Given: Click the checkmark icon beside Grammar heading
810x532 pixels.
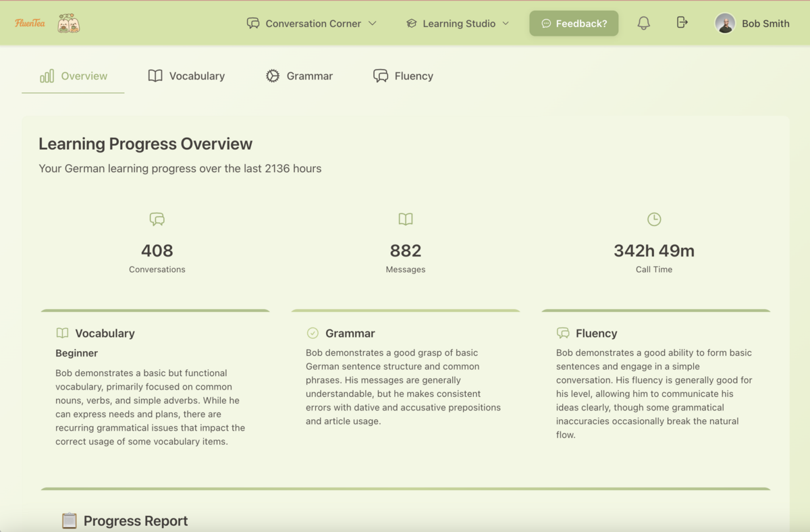Looking at the screenshot, I should click(312, 333).
